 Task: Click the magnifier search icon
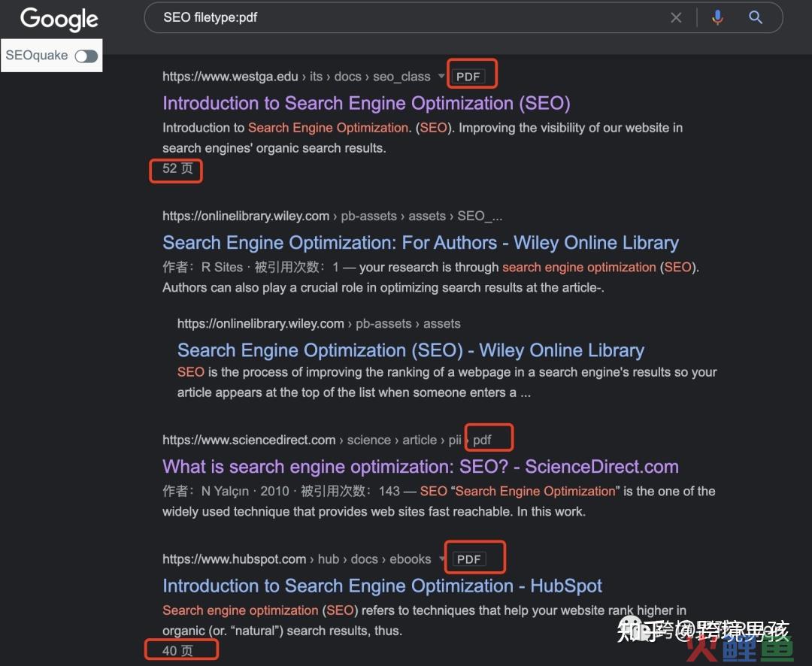point(756,17)
